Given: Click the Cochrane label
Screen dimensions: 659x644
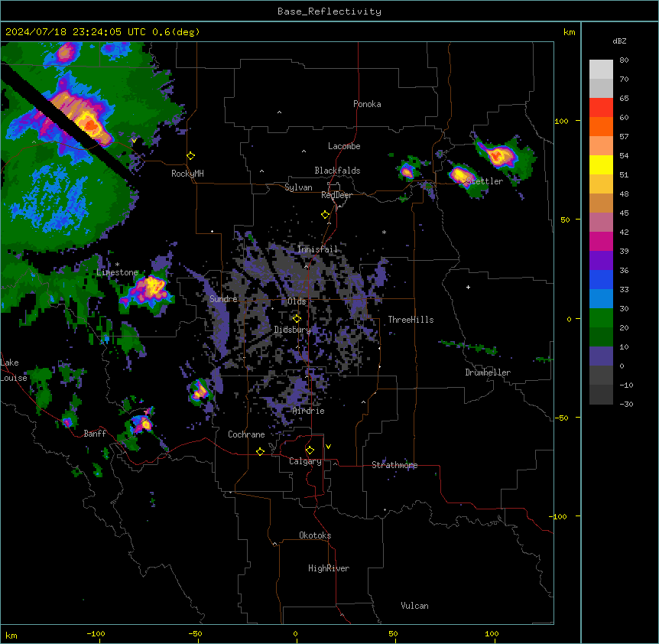Looking at the screenshot, I should [246, 434].
